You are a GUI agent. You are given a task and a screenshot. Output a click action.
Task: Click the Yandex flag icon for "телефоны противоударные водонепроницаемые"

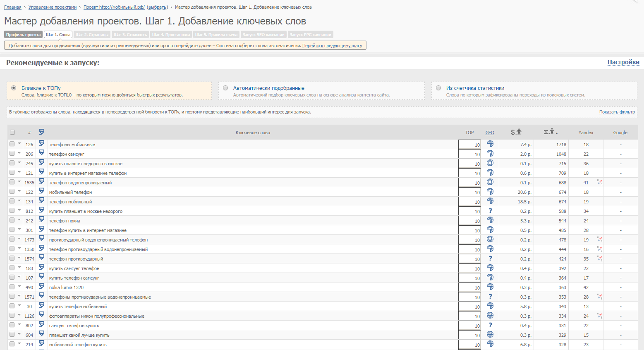[x=600, y=297]
